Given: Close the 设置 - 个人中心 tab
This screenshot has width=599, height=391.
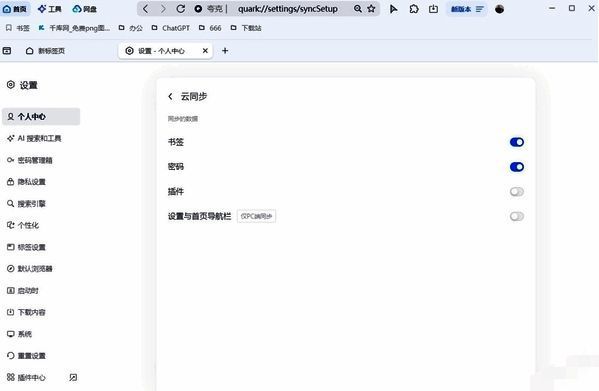Looking at the screenshot, I should point(205,50).
